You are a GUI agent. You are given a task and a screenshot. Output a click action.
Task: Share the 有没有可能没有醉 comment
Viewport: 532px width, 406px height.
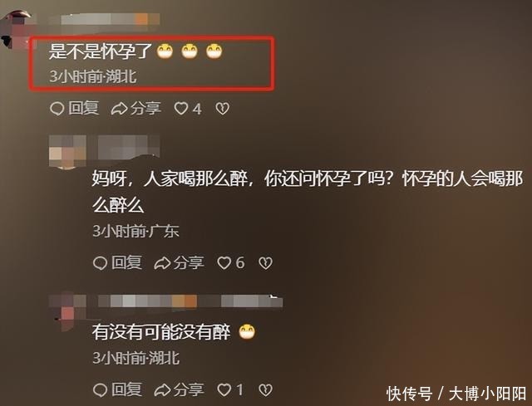click(x=180, y=389)
